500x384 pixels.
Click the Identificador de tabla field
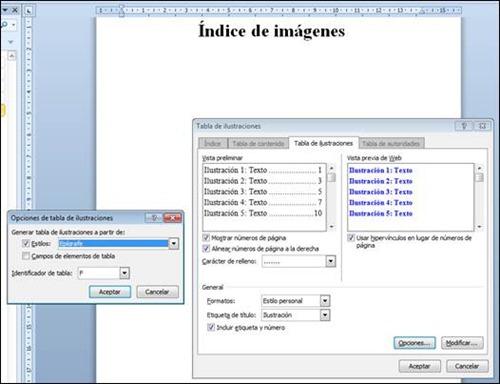[x=99, y=273]
